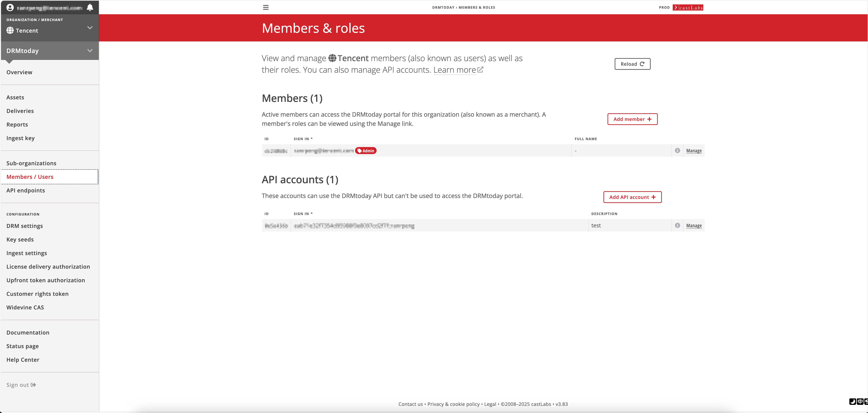
Task: Go to DRM settings in sidebar
Action: [x=25, y=226]
